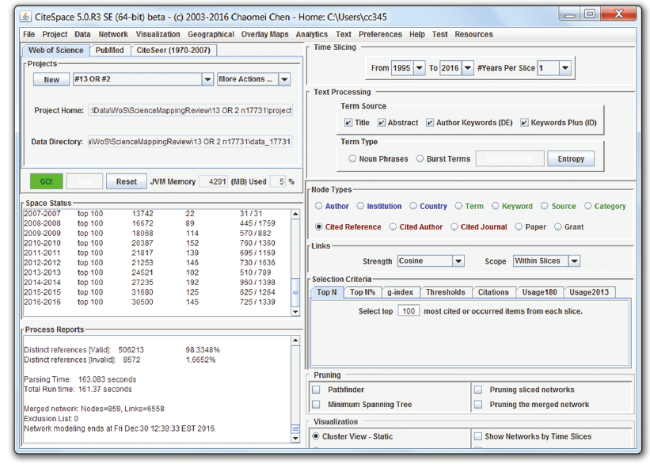Open the Visualization menu

158,34
